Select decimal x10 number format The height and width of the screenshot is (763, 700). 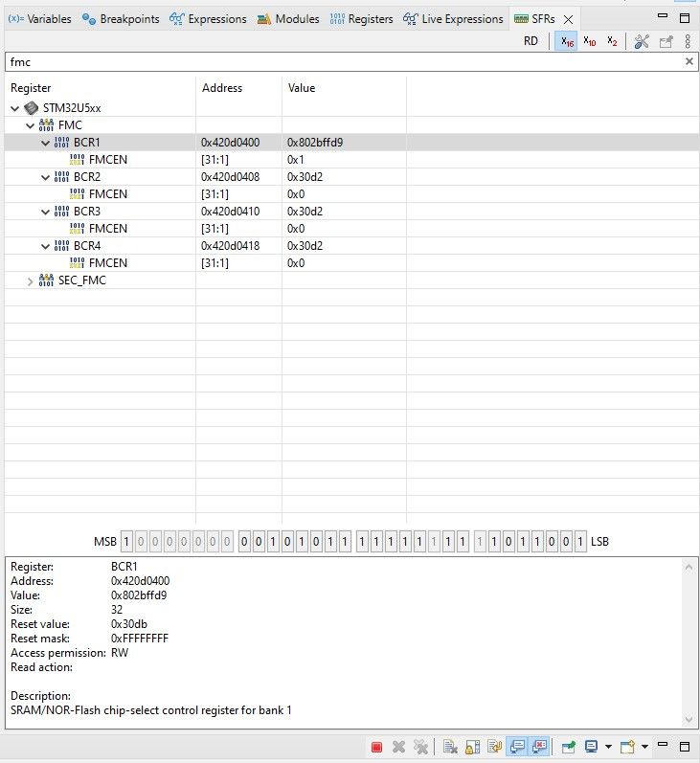590,41
